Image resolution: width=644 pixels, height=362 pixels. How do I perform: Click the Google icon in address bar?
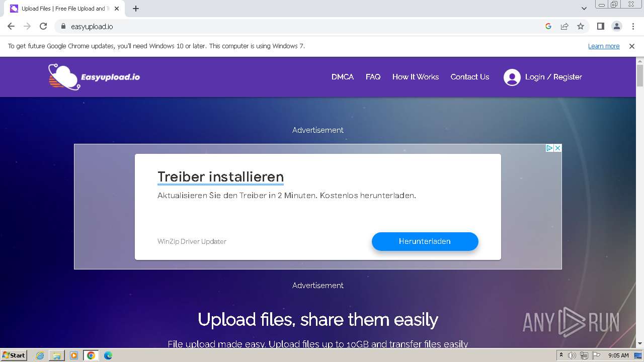pos(548,26)
